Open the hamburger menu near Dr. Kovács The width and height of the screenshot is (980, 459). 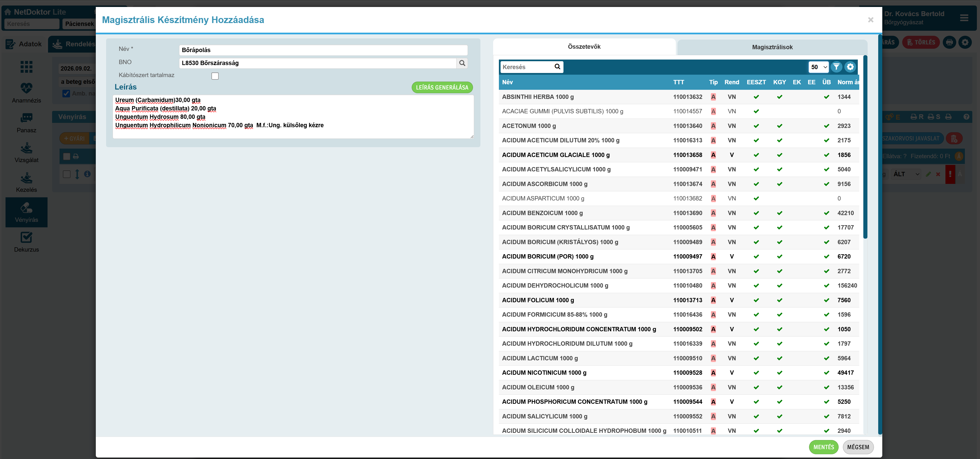(964, 18)
